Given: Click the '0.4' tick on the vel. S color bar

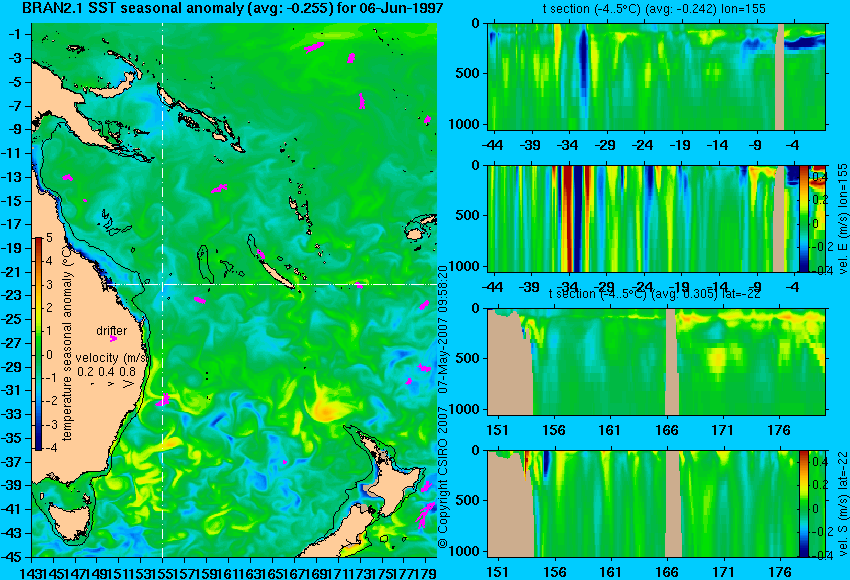Looking at the screenshot, I should click(x=820, y=462).
